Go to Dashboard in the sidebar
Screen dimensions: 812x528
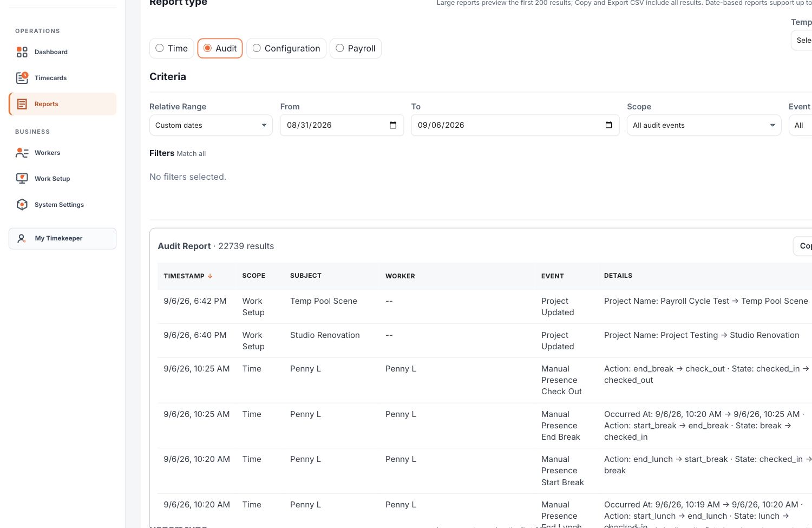[x=63, y=52]
